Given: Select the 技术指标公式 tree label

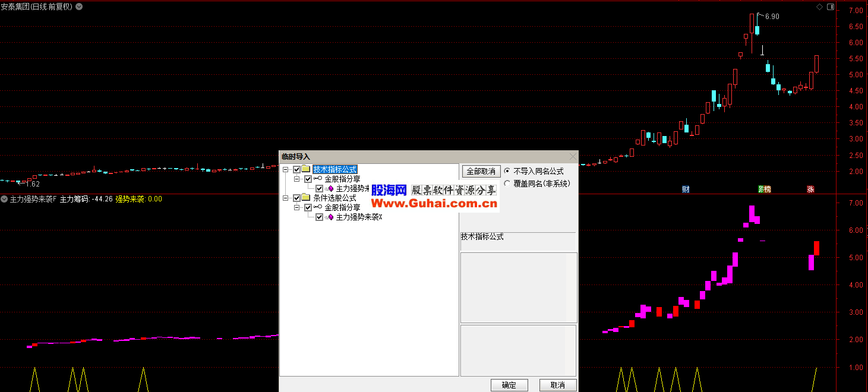Looking at the screenshot, I should click(335, 169).
